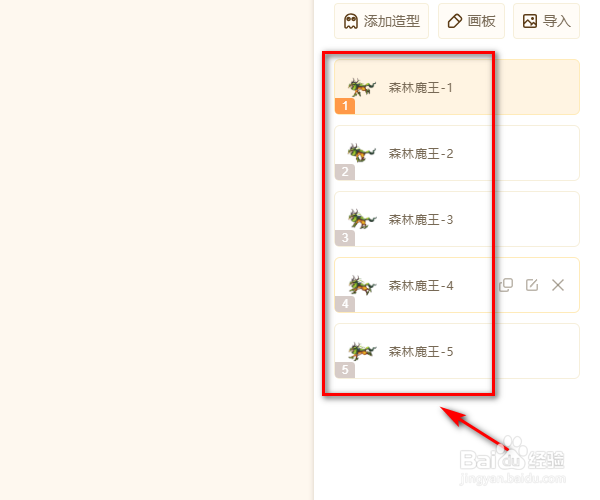Click the gray number 2 badge
The width and height of the screenshot is (600, 500).
(345, 172)
